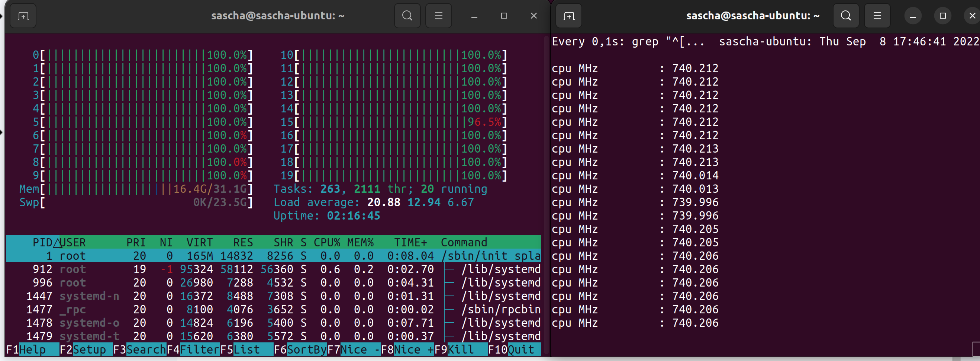Click F8 Nice + in htop footer

point(407,349)
